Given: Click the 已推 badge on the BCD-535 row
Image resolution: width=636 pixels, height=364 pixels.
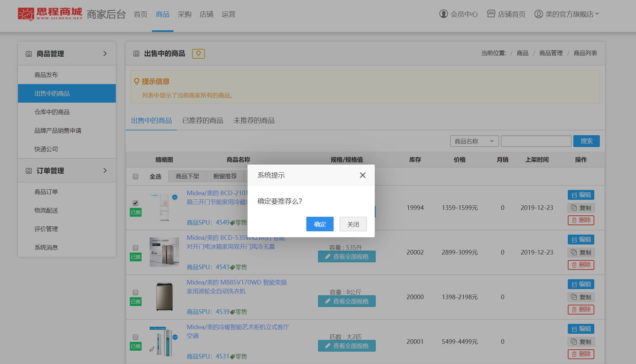Looking at the screenshot, I should click(x=136, y=257).
